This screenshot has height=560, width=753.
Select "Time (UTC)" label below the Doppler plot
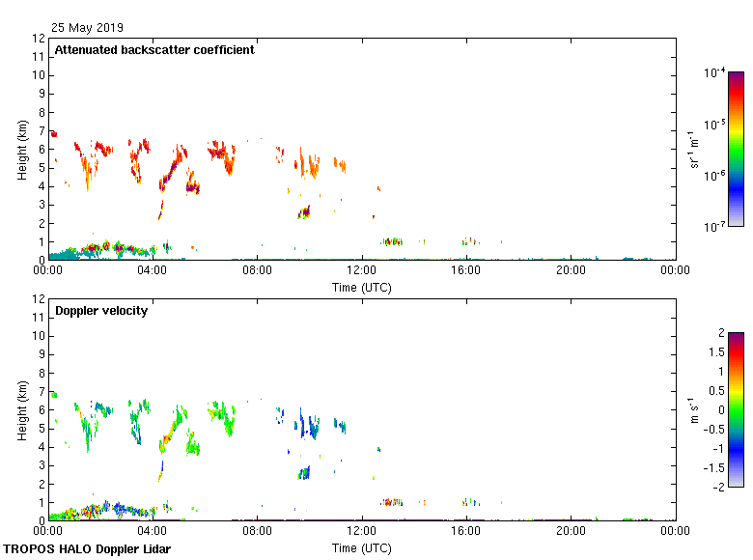coord(362,547)
